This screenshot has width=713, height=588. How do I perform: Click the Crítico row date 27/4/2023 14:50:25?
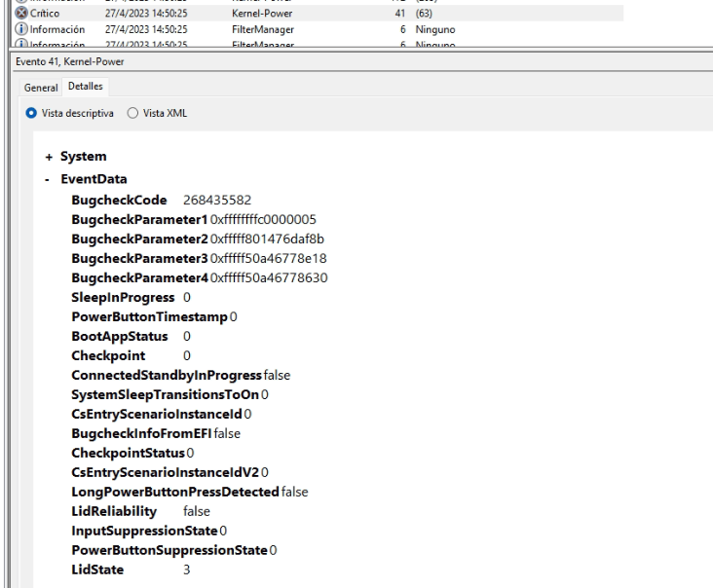146,14
